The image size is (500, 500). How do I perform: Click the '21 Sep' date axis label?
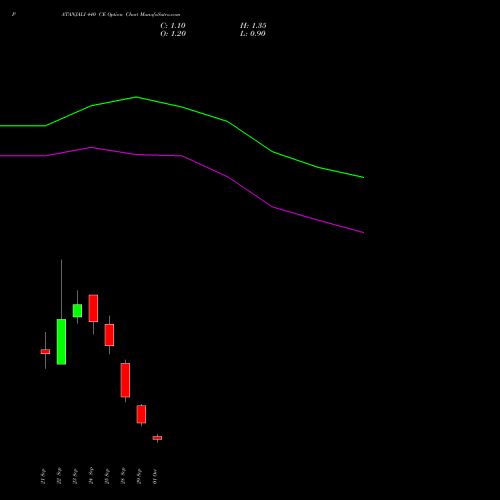click(43, 476)
